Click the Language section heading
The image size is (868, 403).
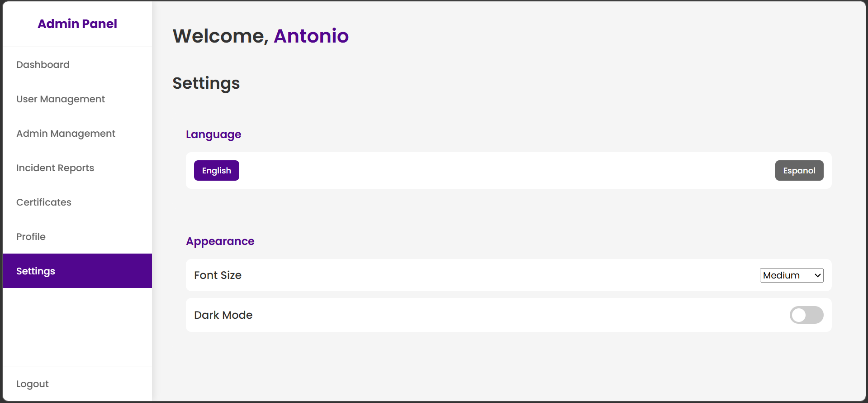[x=213, y=134]
